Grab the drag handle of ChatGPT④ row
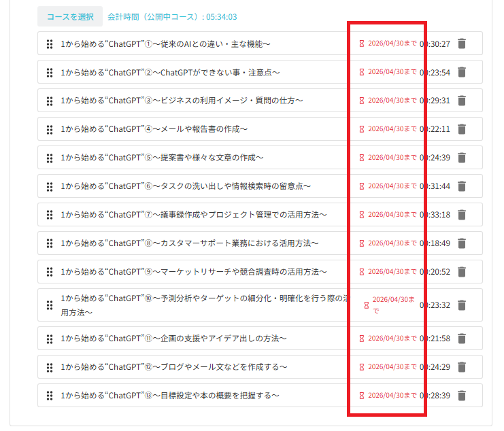 [50, 129]
